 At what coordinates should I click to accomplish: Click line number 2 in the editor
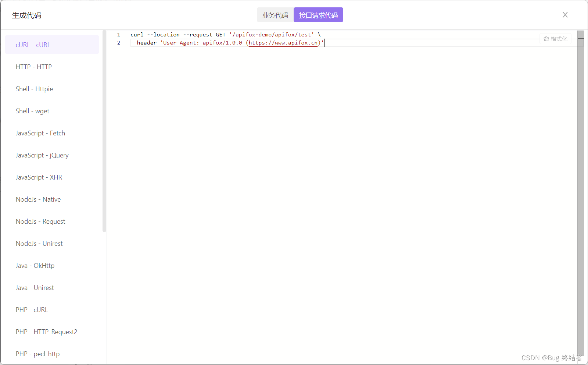pyautogui.click(x=119, y=43)
